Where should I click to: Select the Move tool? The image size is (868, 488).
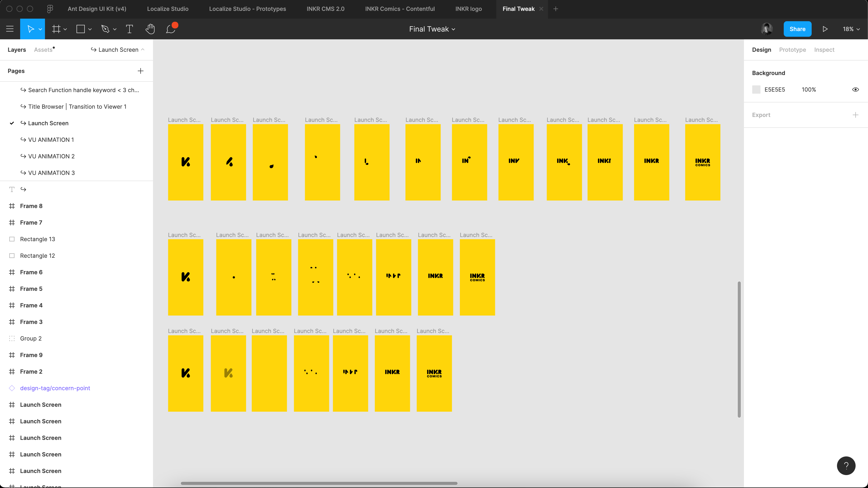tap(30, 29)
